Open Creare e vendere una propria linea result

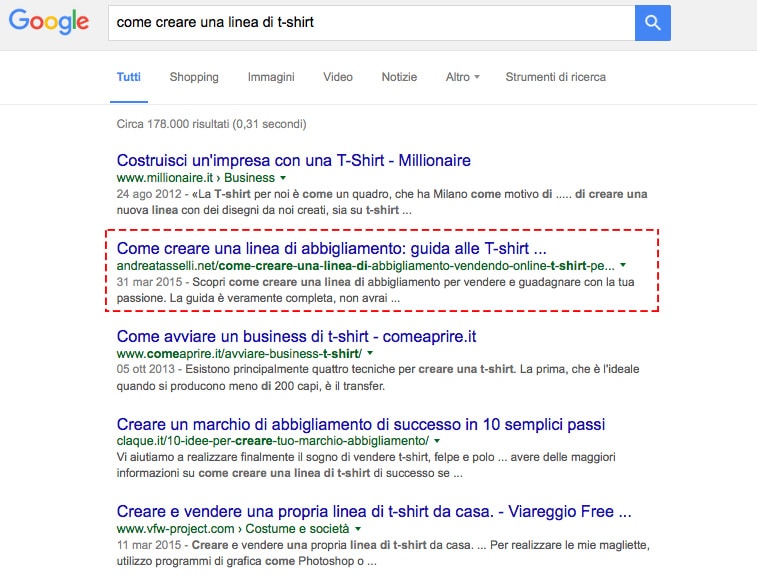point(374,511)
